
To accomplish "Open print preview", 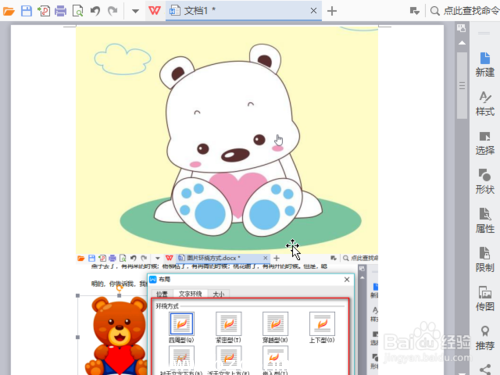I will 78,11.
